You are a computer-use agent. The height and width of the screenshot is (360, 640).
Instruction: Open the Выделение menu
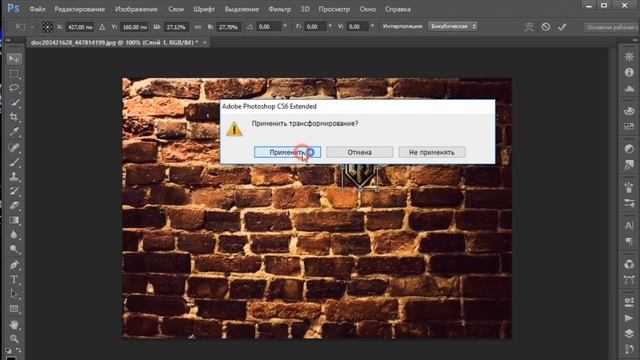[242, 9]
